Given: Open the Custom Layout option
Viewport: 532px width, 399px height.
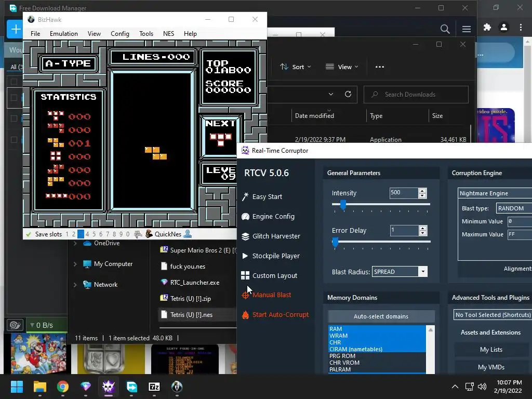Looking at the screenshot, I should (x=269, y=275).
